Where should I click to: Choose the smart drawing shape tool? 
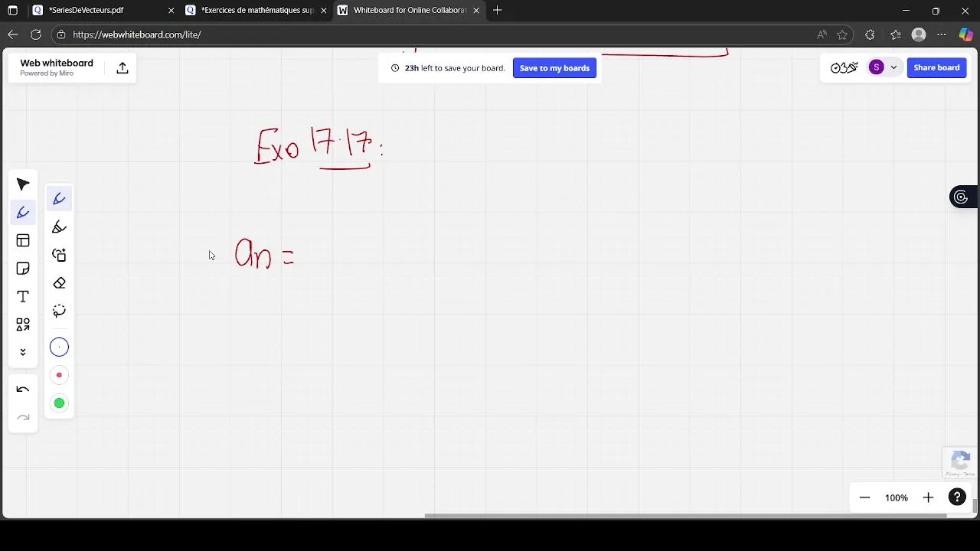tap(59, 255)
